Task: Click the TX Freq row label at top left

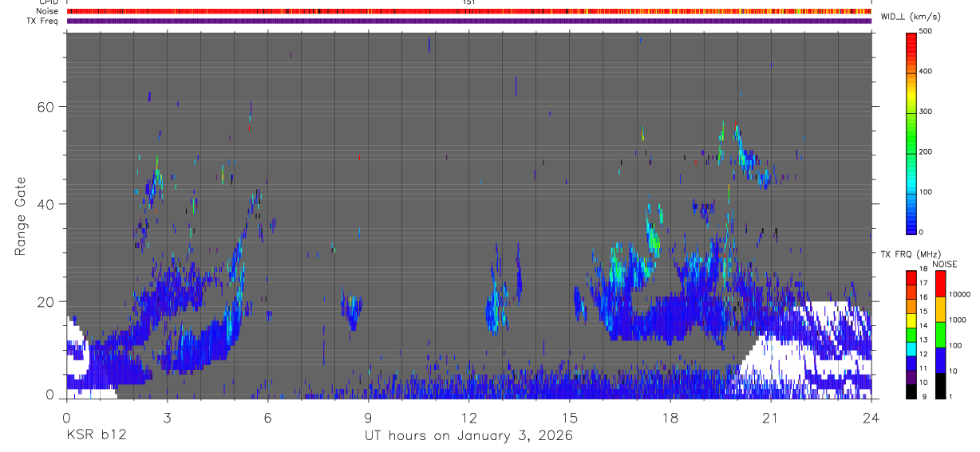Action: [x=43, y=21]
